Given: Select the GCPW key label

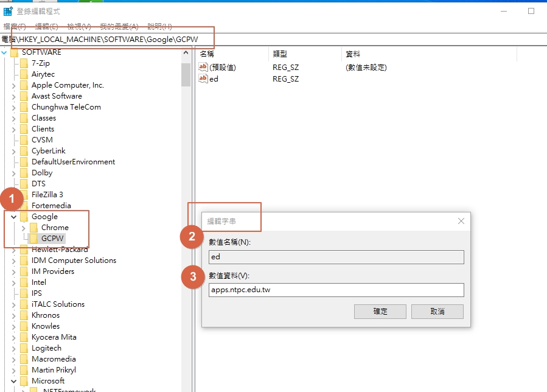Looking at the screenshot, I should click(52, 239).
